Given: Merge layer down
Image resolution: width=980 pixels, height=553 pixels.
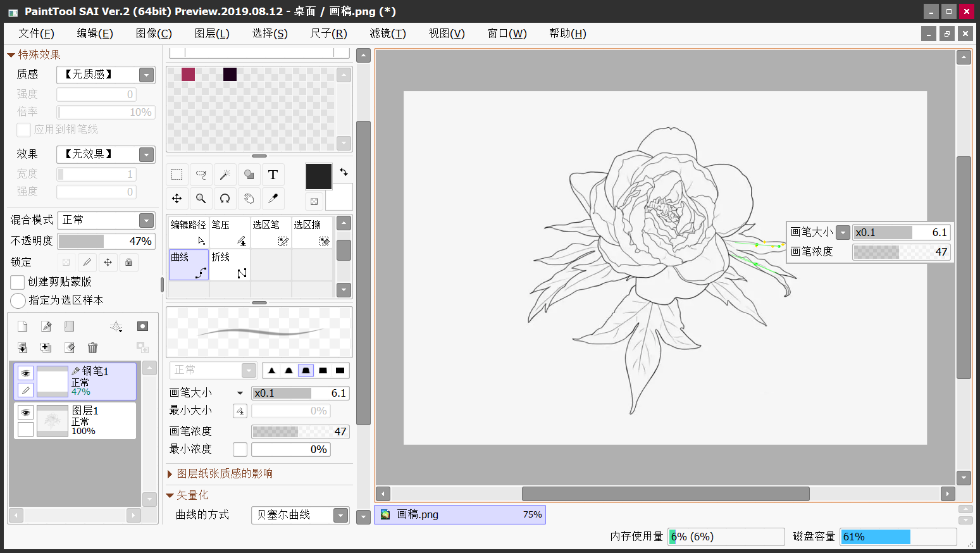Looking at the screenshot, I should (23, 347).
